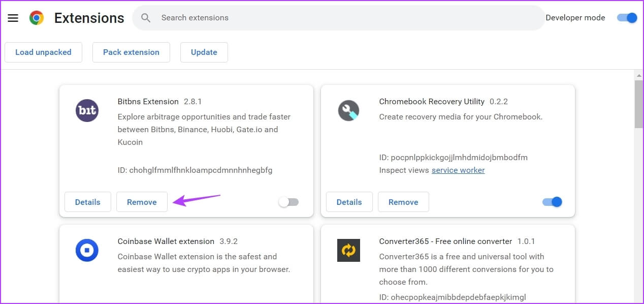Click the Bitbns extension icon

pyautogui.click(x=87, y=110)
